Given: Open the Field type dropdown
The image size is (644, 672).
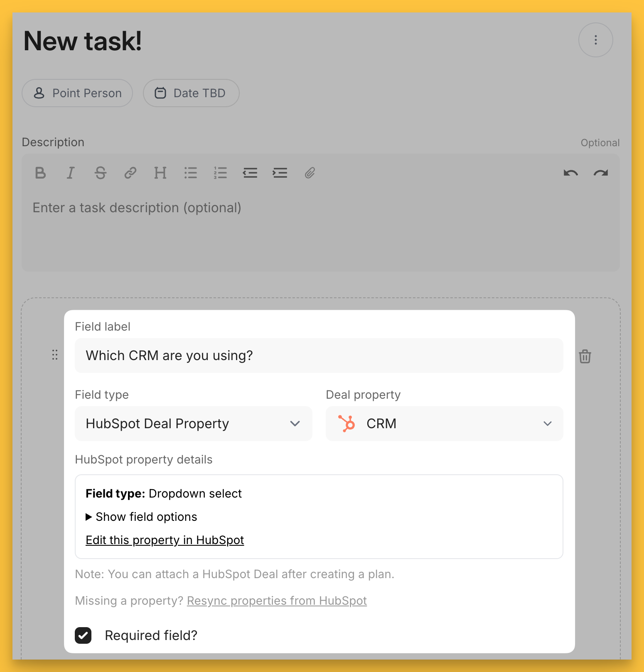Looking at the screenshot, I should (x=193, y=424).
